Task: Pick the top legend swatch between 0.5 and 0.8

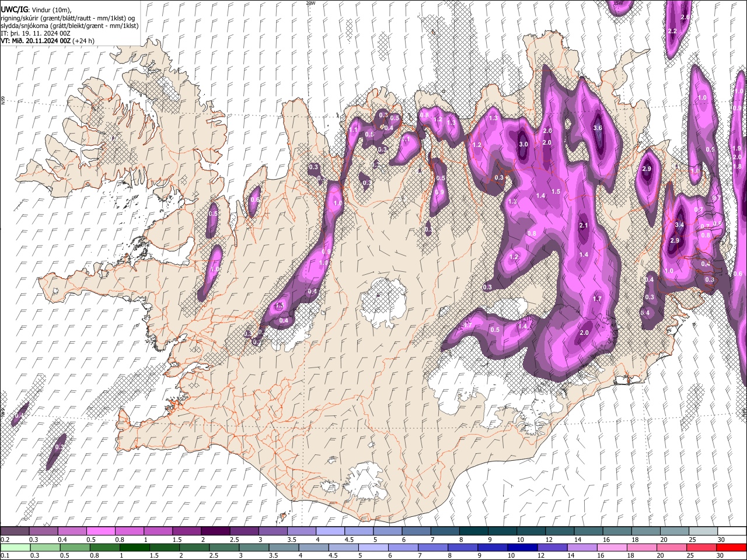Action: 100,531
